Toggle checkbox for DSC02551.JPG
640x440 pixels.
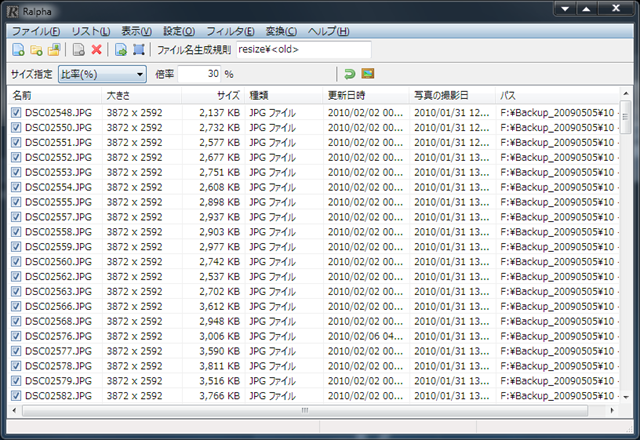16,142
